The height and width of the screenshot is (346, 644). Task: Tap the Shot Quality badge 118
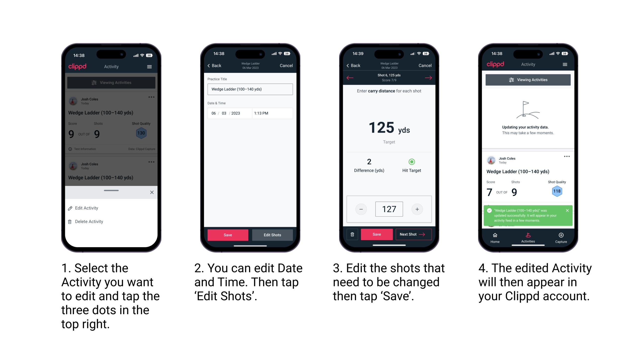(557, 192)
